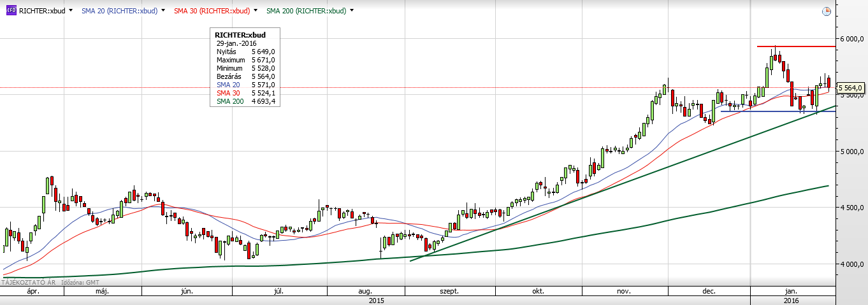Click the green SMA 200 (RICHTER:xbud) label

307,11
